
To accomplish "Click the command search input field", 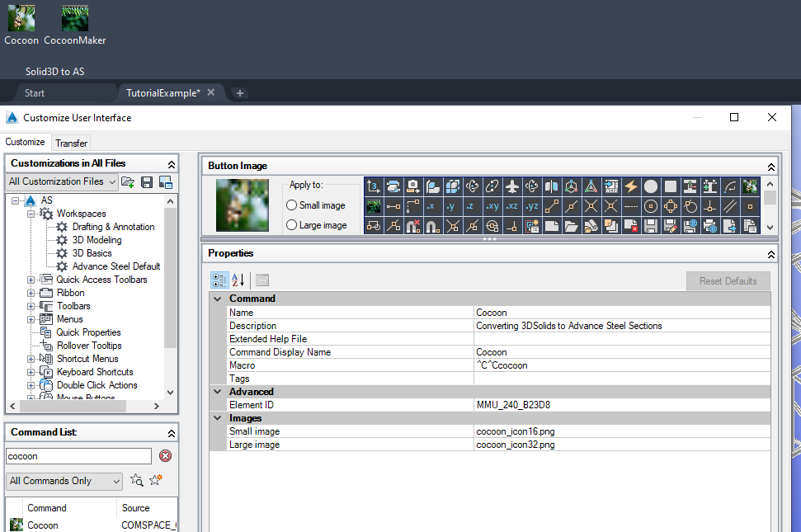I will point(78,456).
